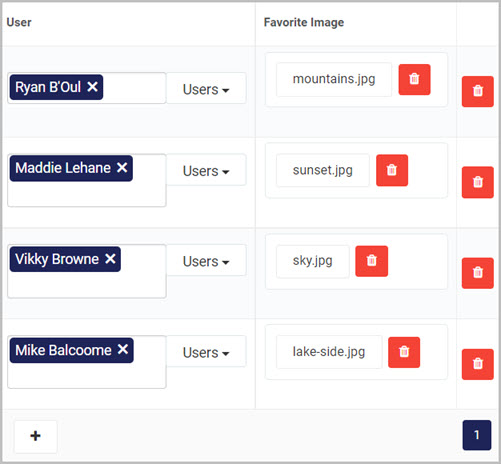Delete the sky.jpg image file
The height and width of the screenshot is (464, 501).
[x=372, y=261]
